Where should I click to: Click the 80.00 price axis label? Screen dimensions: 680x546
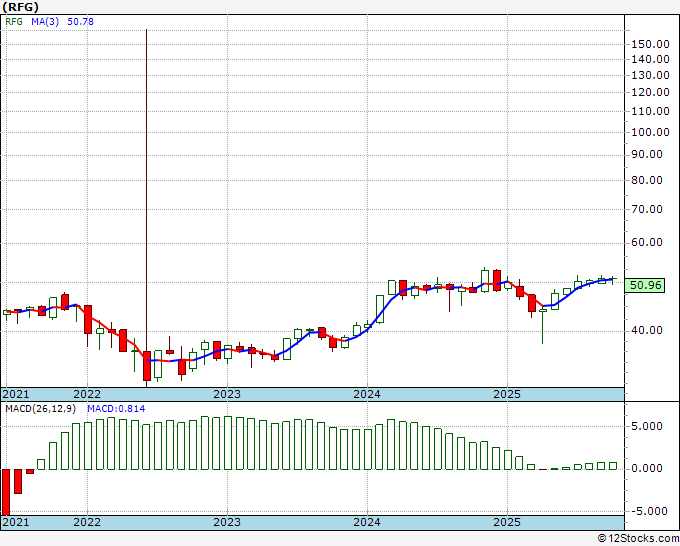(x=647, y=180)
